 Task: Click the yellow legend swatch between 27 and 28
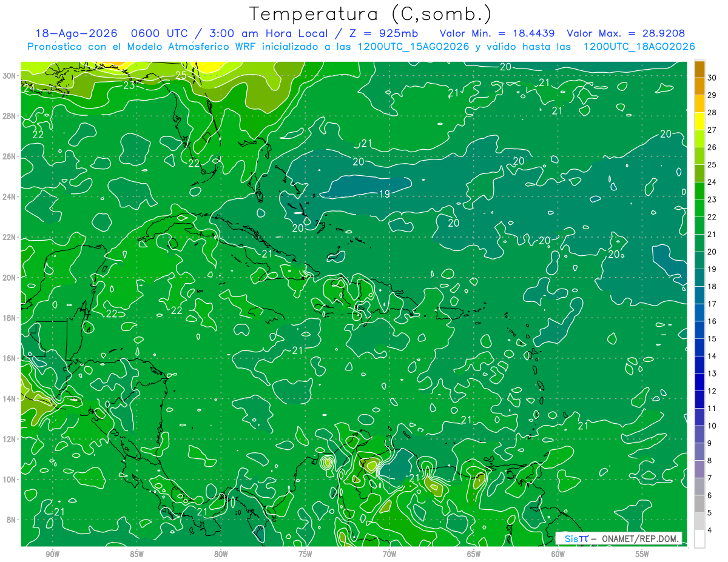click(699, 121)
